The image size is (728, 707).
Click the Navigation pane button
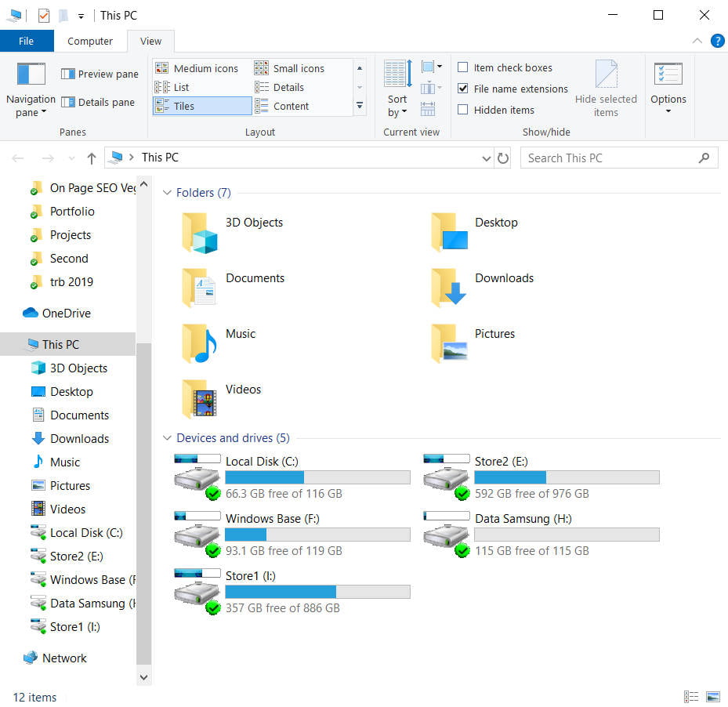30,86
